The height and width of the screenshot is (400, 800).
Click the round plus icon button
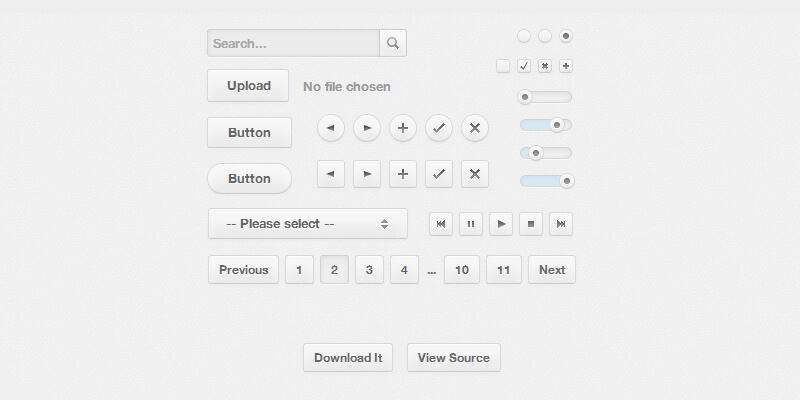(403, 128)
